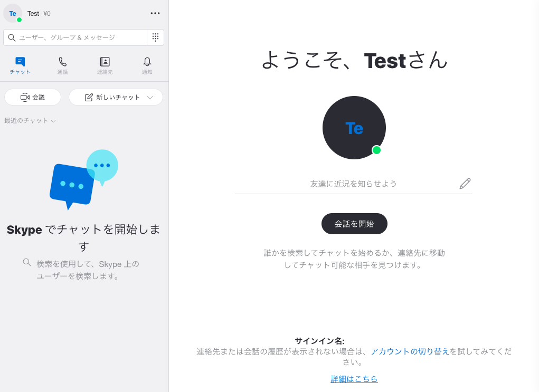The image size is (539, 392).
Task: Collapse the 最近のチャット section
Action: pos(30,121)
